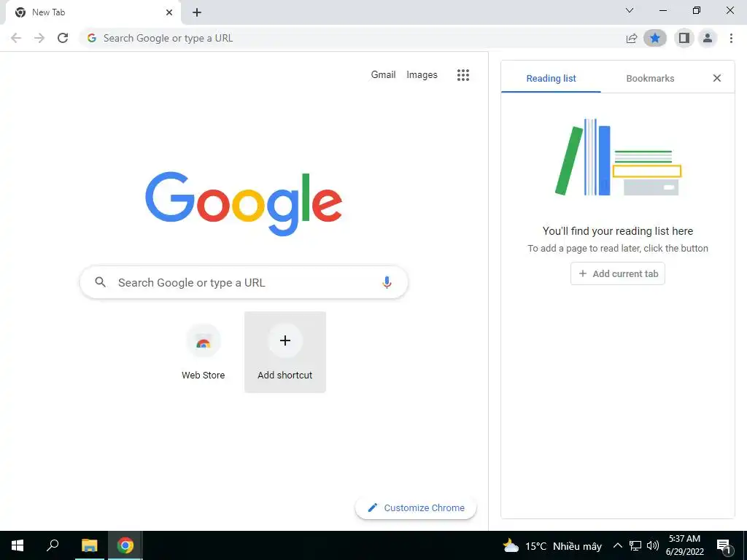Click the Google icon in address bar
This screenshot has height=560, width=747.
click(x=92, y=38)
